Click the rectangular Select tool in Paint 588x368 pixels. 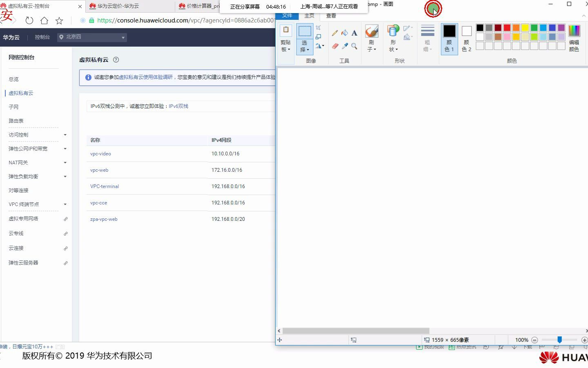coord(305,31)
